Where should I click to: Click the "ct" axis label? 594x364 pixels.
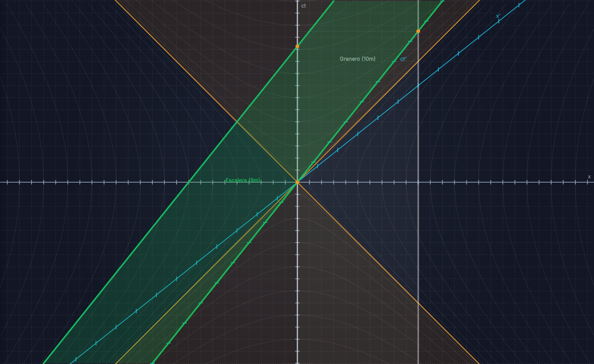point(303,6)
